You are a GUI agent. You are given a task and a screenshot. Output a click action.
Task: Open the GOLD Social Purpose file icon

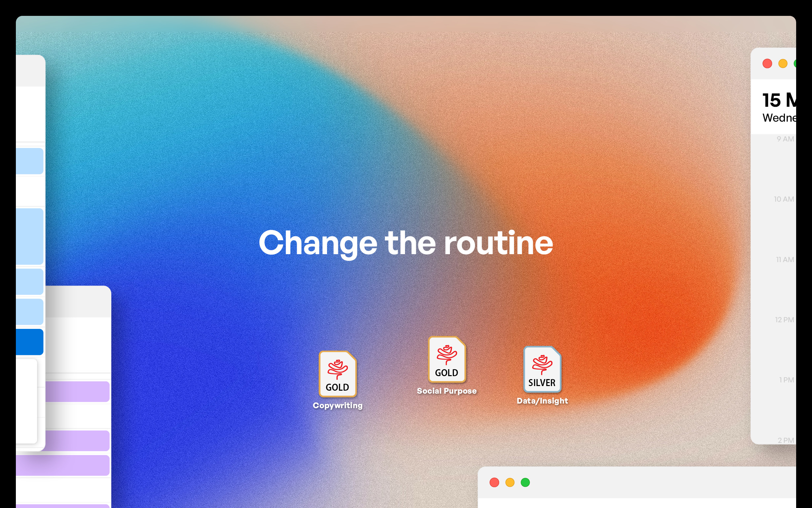point(447,359)
